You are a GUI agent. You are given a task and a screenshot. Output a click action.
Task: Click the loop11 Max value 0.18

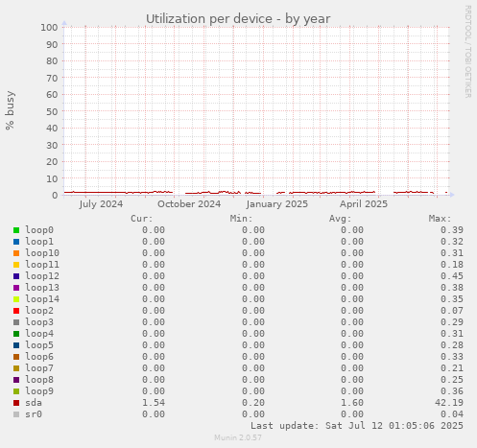pyautogui.click(x=452, y=265)
